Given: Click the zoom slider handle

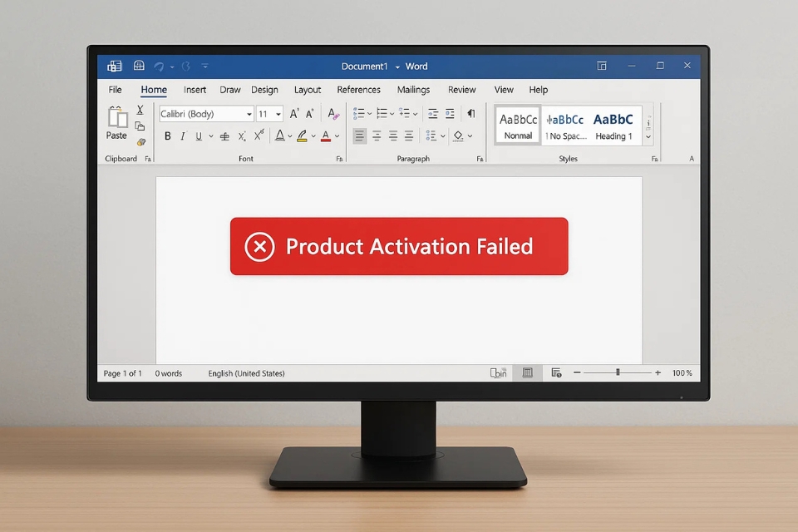Looking at the screenshot, I should [618, 373].
